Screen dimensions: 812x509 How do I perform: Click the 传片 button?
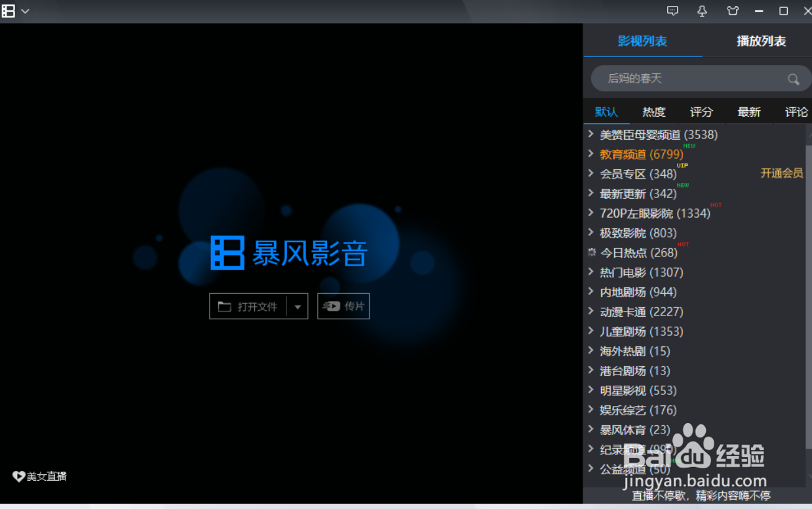(343, 306)
